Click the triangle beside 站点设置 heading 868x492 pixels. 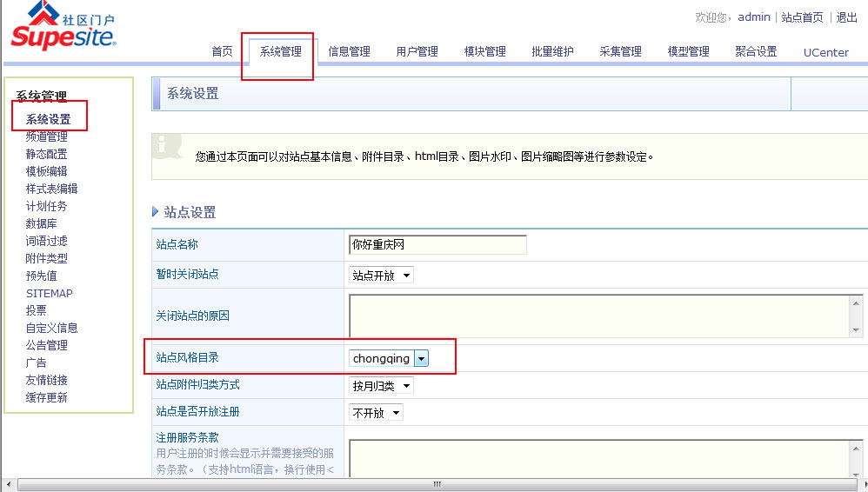click(155, 211)
